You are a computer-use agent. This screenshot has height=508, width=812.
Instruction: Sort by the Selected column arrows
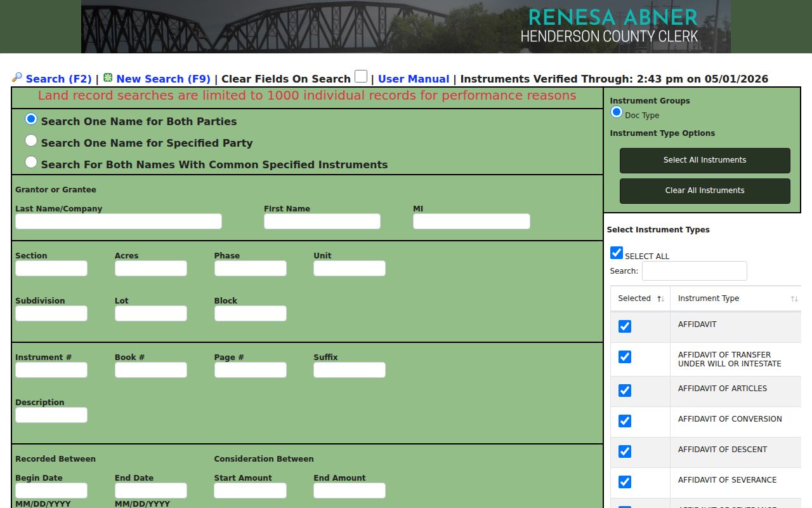coord(660,298)
